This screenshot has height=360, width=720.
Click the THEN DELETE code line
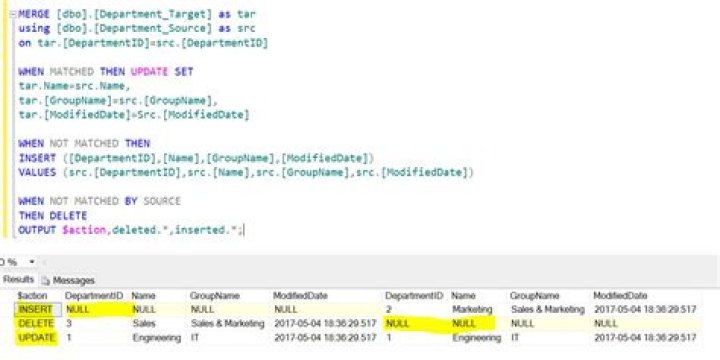click(x=53, y=215)
